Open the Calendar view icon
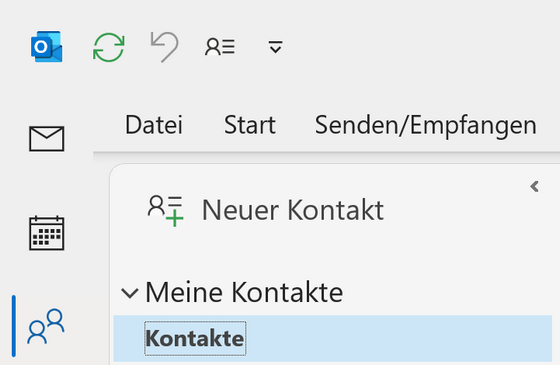Viewport: 560px width, 365px height. coord(46,233)
